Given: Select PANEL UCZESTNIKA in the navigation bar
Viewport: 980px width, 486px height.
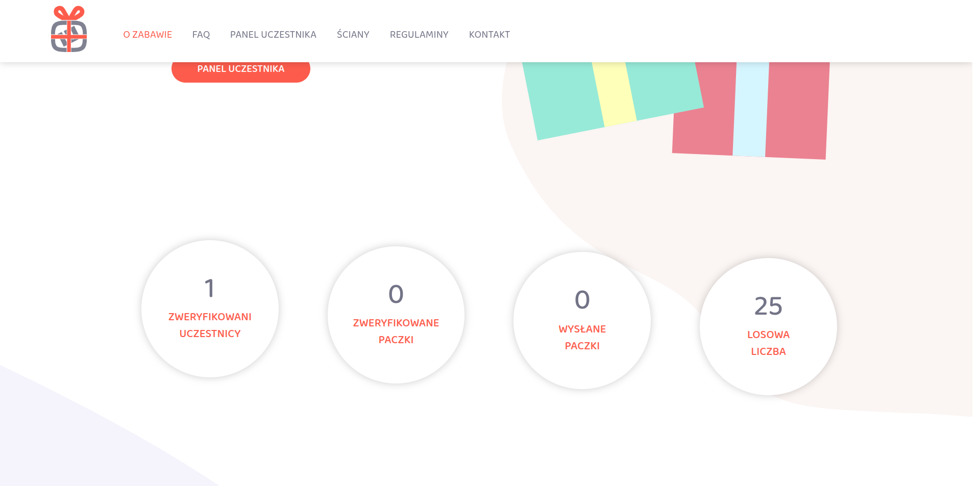Looking at the screenshot, I should coord(273,35).
